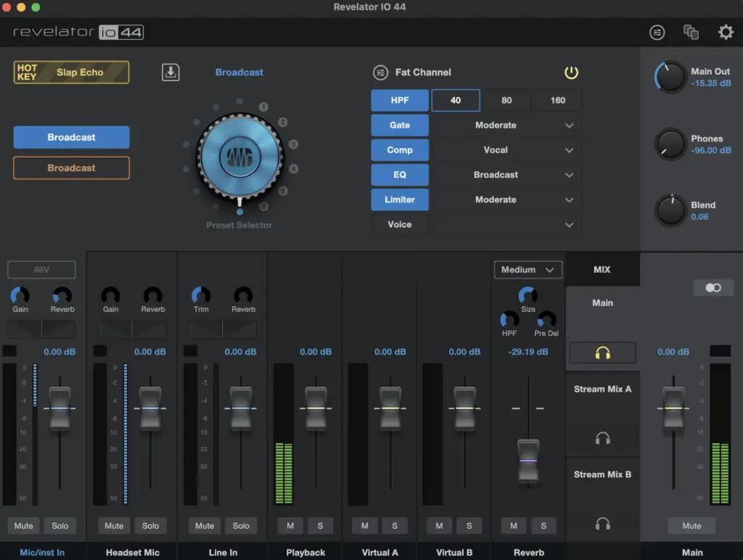Click the Phones volume knob
743x560 pixels.
point(670,144)
